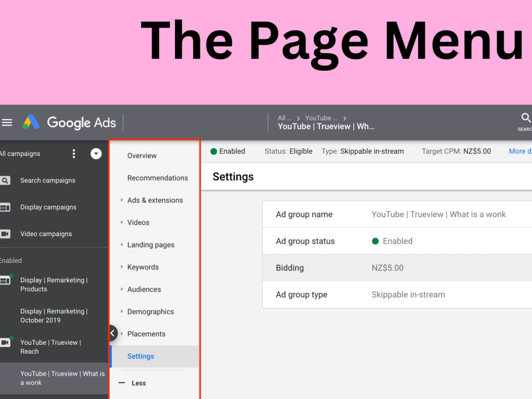Expand the Placements submenu arrow
This screenshot has width=532, height=399.
pos(121,334)
